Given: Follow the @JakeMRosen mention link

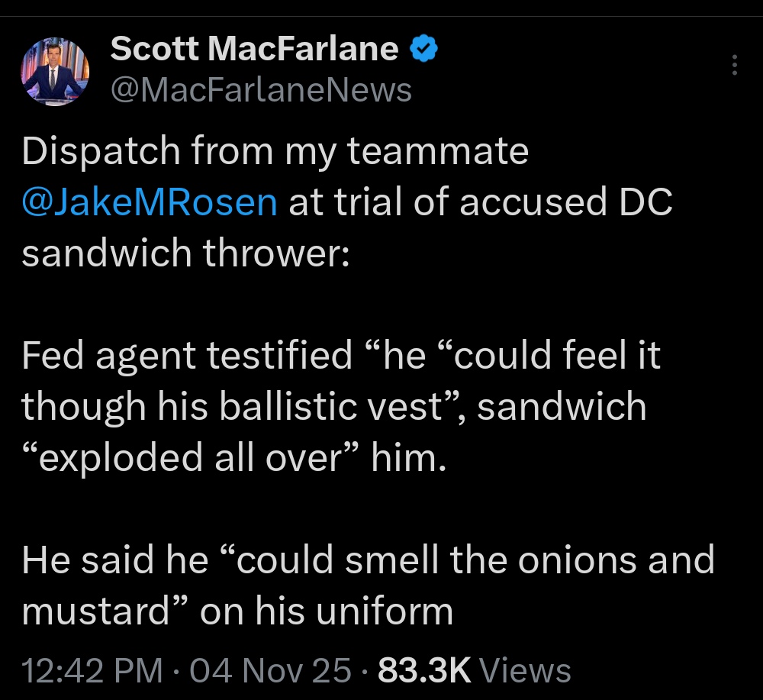Looking at the screenshot, I should pyautogui.click(x=149, y=202).
